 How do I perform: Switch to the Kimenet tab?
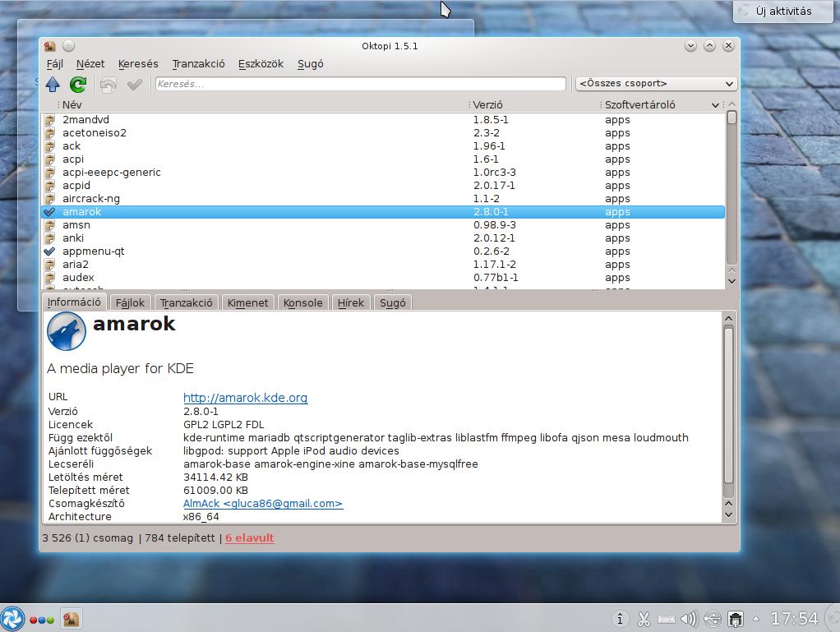point(247,302)
